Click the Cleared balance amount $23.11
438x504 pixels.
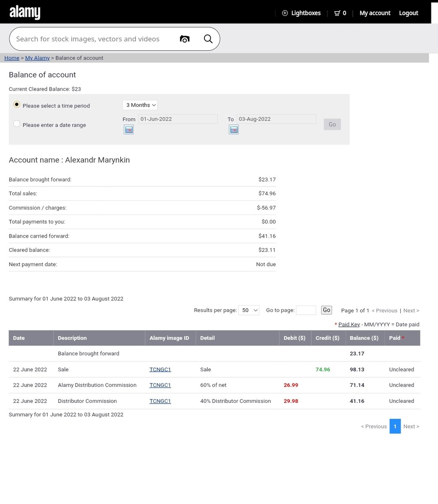tap(267, 250)
